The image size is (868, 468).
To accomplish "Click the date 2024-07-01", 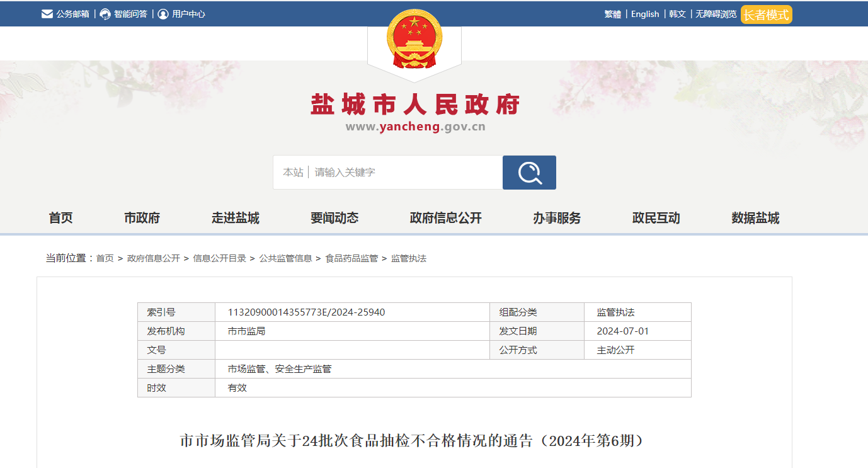I will click(x=623, y=331).
